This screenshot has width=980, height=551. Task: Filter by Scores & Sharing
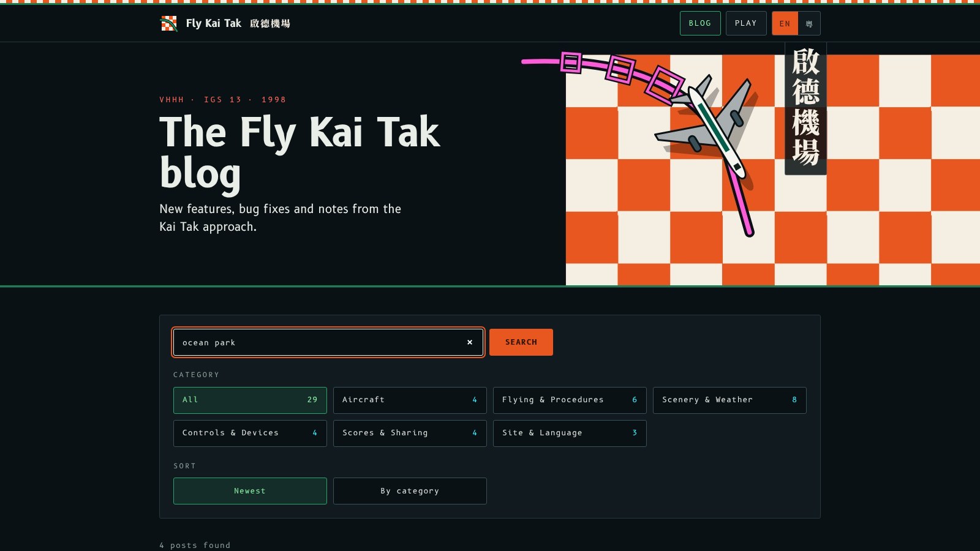(410, 433)
